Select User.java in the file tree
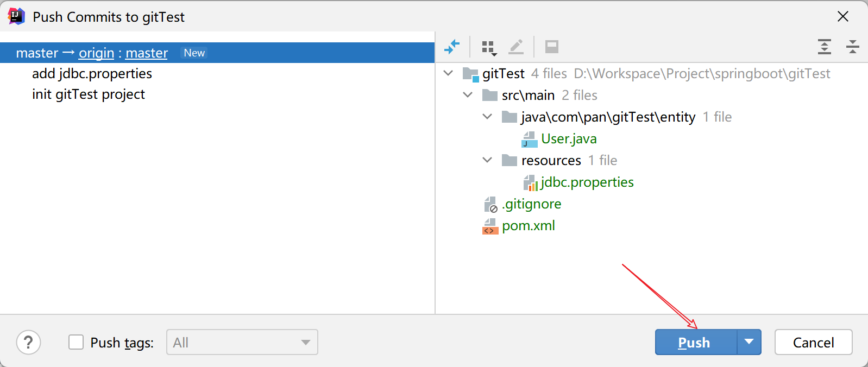The image size is (868, 367). (x=568, y=139)
